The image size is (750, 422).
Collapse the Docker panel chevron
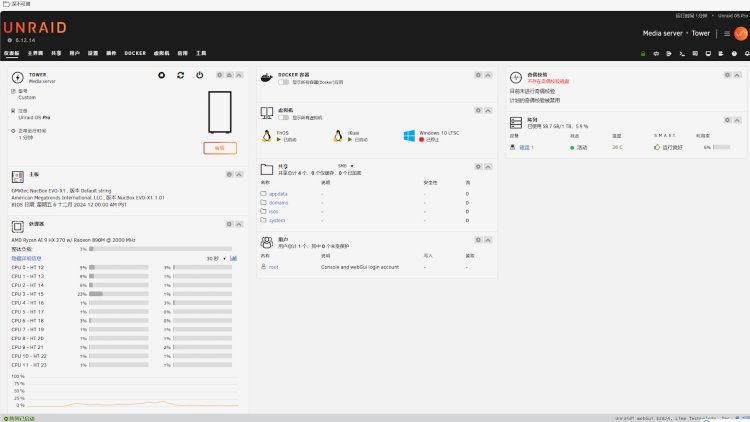click(x=488, y=75)
